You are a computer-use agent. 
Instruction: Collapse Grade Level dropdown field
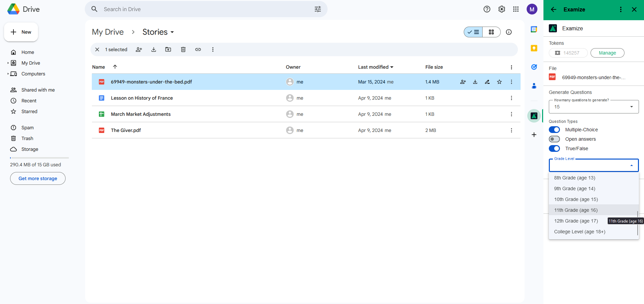[594, 165]
